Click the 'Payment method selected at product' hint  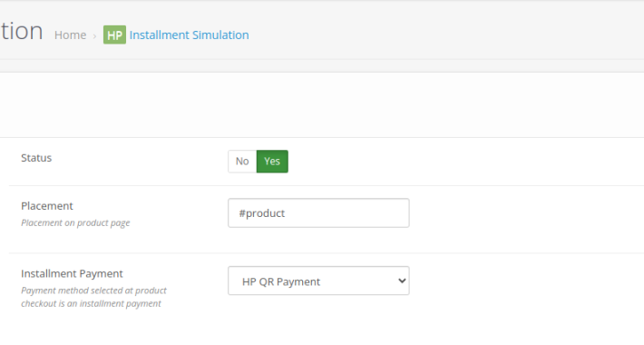(94, 291)
